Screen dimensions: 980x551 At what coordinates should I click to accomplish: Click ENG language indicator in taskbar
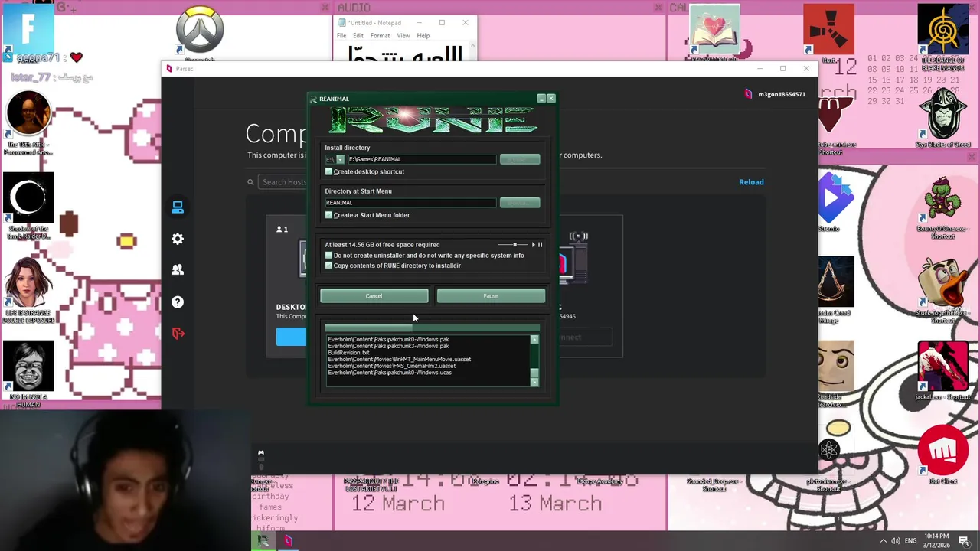click(x=911, y=541)
